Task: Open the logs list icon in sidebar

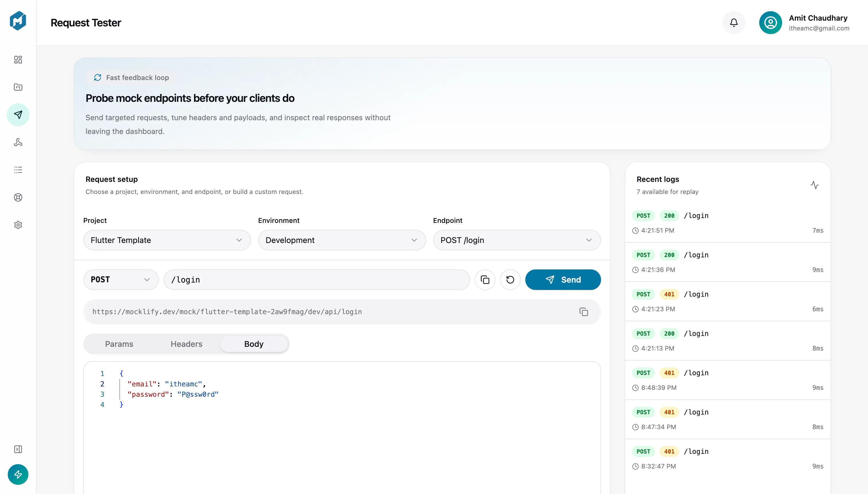Action: tap(18, 170)
